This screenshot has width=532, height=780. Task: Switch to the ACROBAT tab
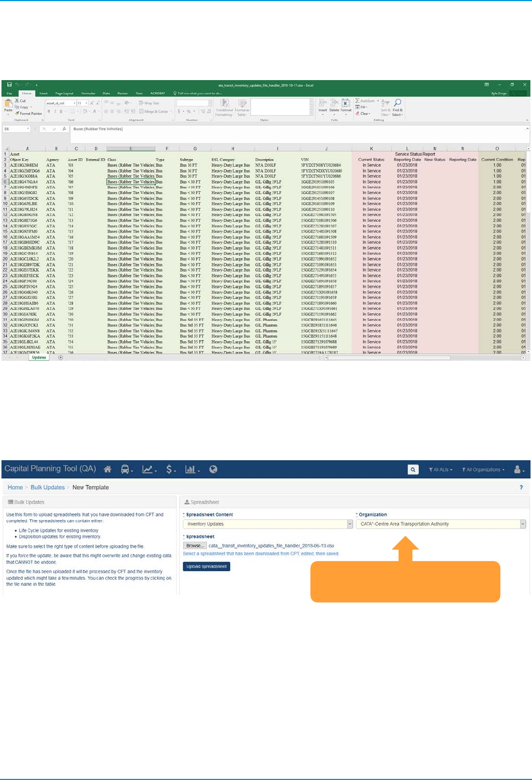157,93
